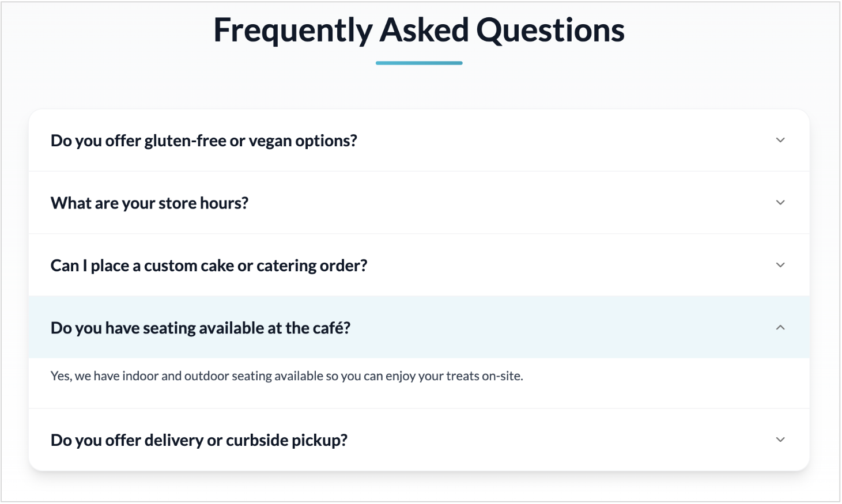Click the chevron icon for custom cake orders
Viewport: 842px width, 504px height.
pyautogui.click(x=780, y=265)
